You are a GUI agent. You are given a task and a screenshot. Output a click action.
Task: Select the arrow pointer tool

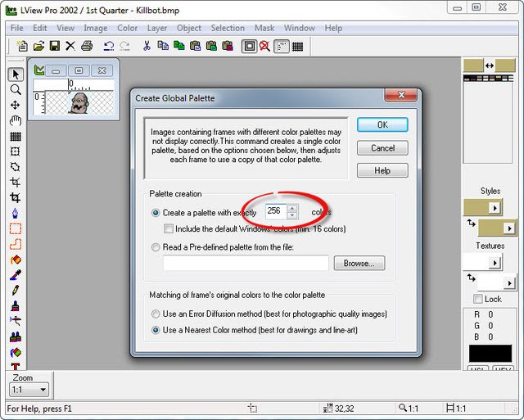click(x=16, y=75)
